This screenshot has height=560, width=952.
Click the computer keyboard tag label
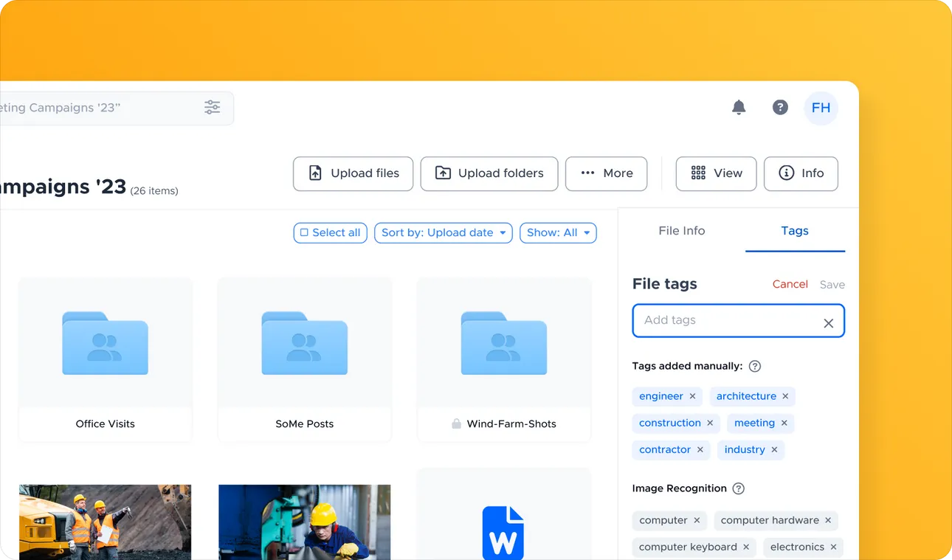[688, 547]
